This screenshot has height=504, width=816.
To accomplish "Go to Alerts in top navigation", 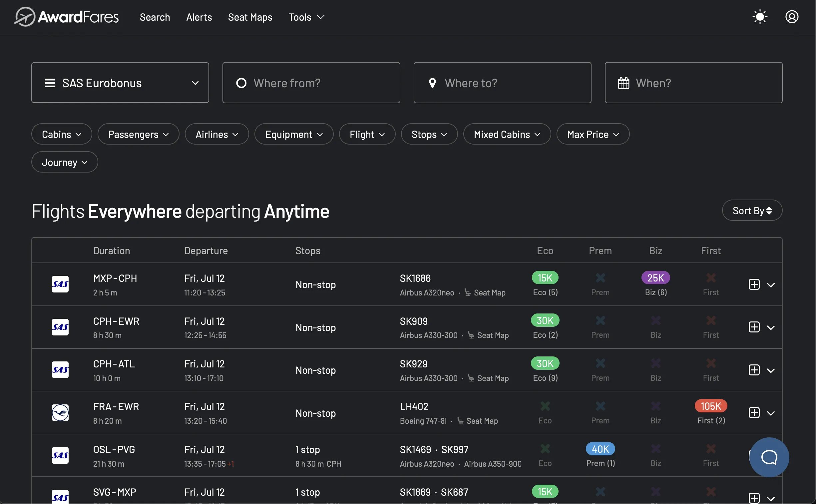I will 199,17.
